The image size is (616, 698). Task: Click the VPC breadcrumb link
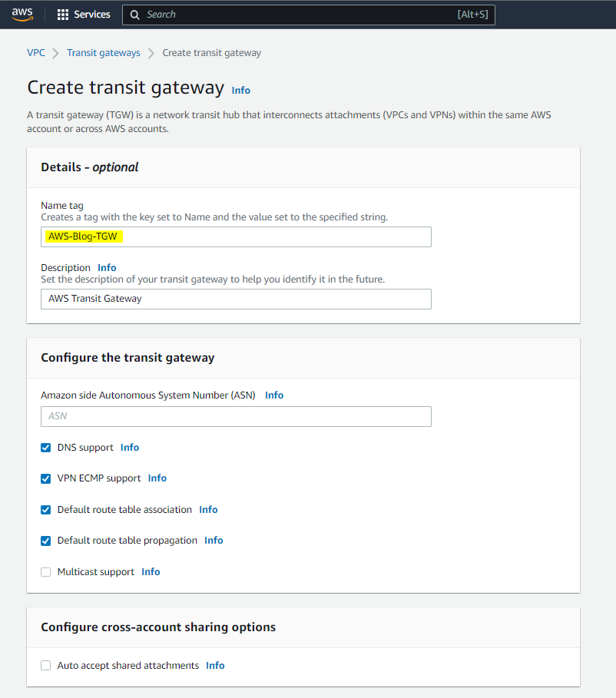pyautogui.click(x=35, y=53)
